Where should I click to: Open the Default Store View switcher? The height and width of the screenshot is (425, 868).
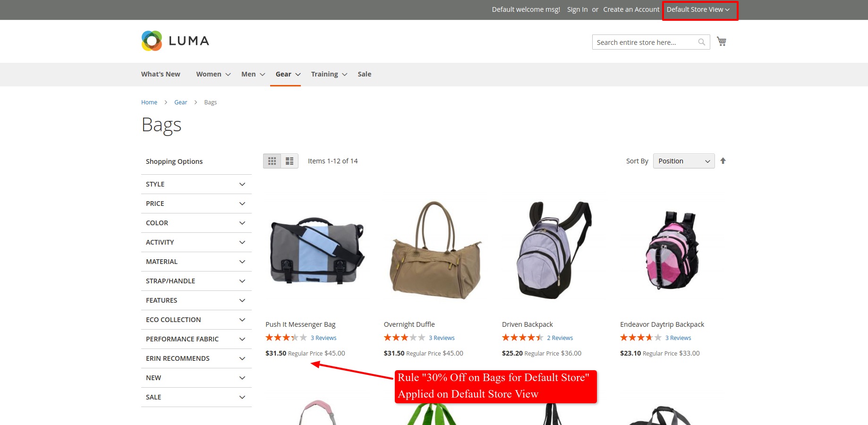pyautogui.click(x=698, y=9)
